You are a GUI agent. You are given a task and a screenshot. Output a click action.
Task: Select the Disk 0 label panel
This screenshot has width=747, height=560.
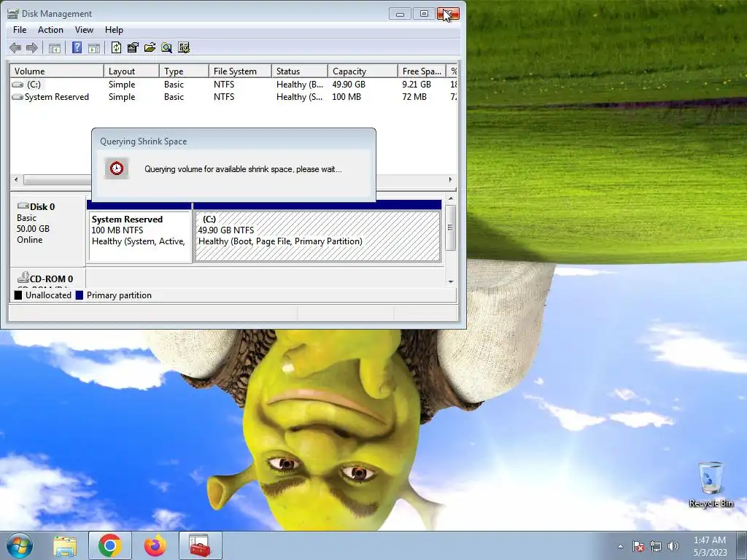tap(47, 230)
